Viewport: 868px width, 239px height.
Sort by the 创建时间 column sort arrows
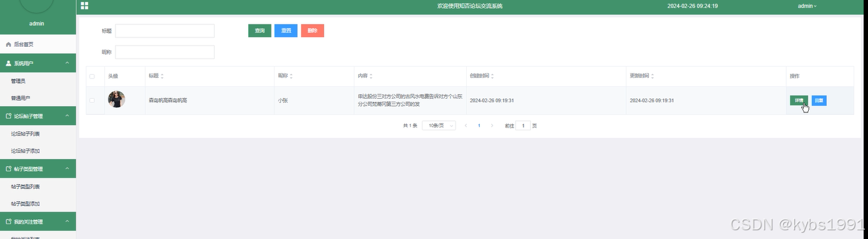[x=492, y=76]
